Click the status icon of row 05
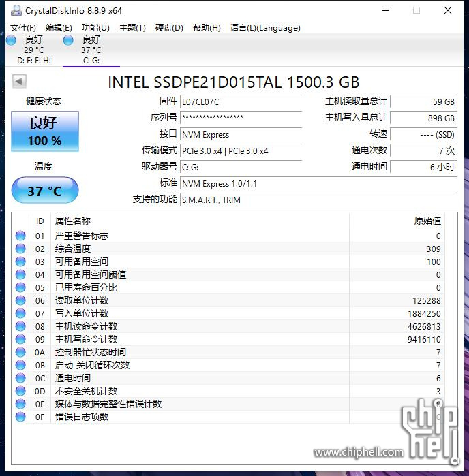Screen dimensions: 469x476 coord(20,287)
